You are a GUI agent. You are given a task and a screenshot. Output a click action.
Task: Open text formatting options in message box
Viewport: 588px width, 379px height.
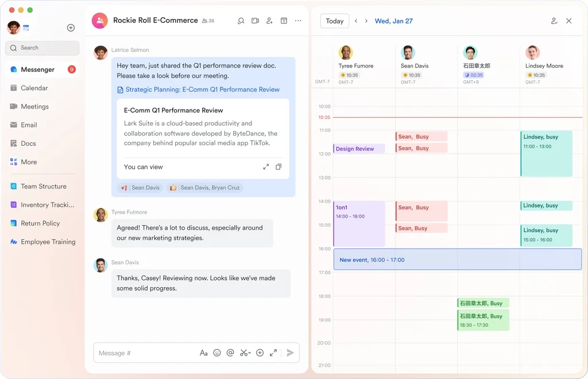pyautogui.click(x=204, y=353)
